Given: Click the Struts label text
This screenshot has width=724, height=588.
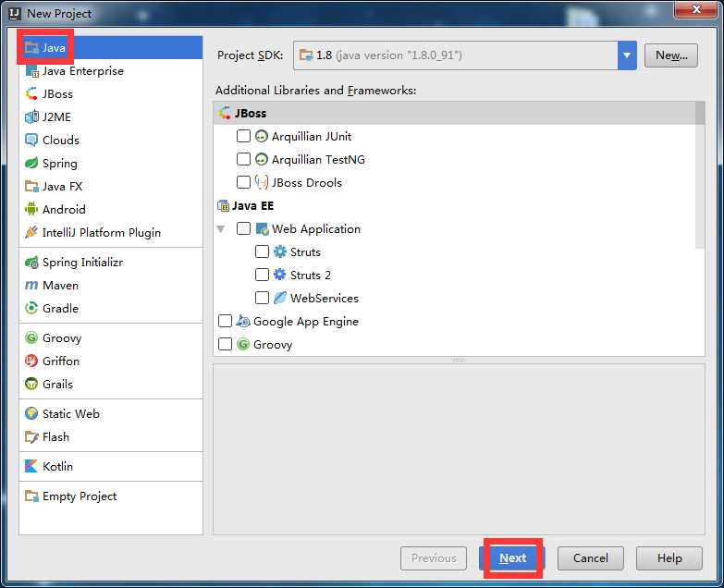Looking at the screenshot, I should tap(305, 252).
